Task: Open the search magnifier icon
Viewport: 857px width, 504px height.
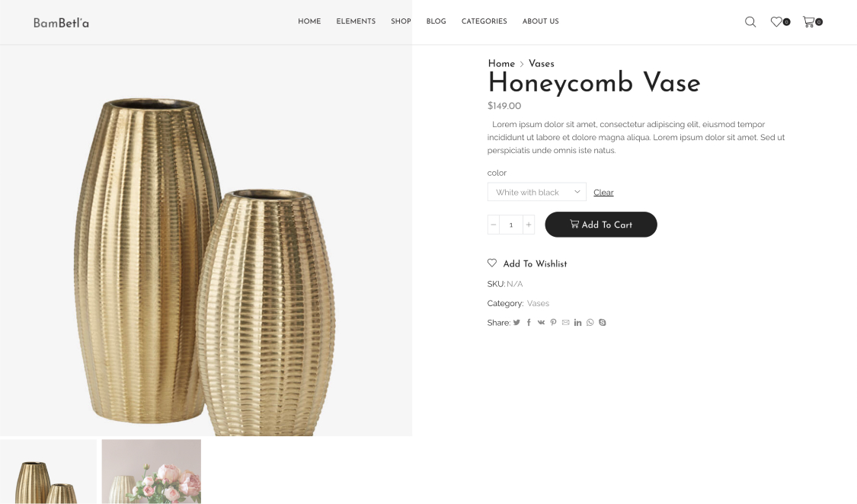Action: click(x=750, y=22)
